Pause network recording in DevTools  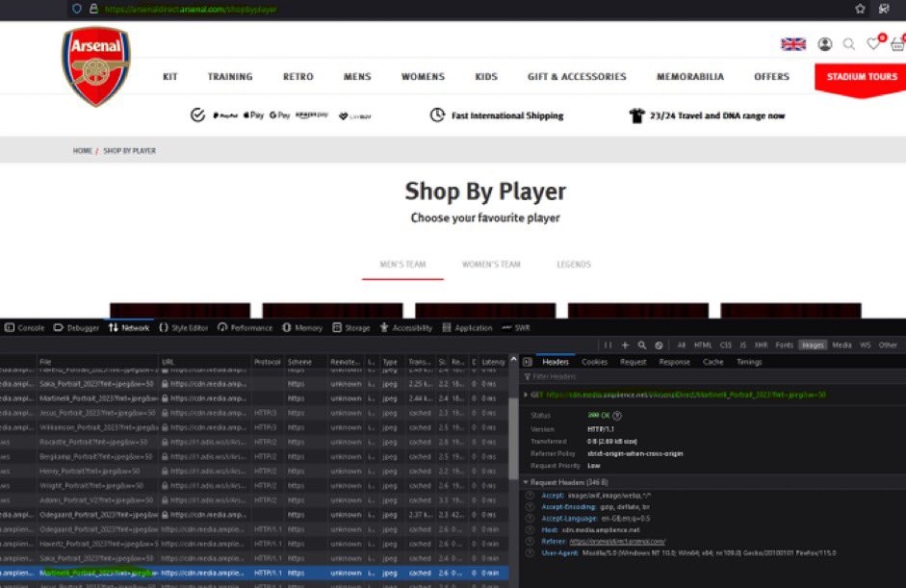click(x=608, y=345)
